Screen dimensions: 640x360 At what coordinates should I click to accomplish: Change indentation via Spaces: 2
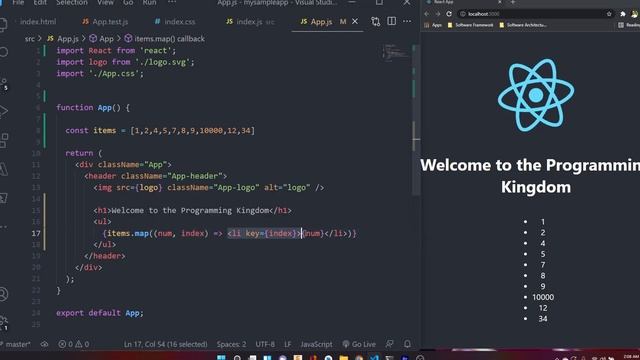[231, 344]
